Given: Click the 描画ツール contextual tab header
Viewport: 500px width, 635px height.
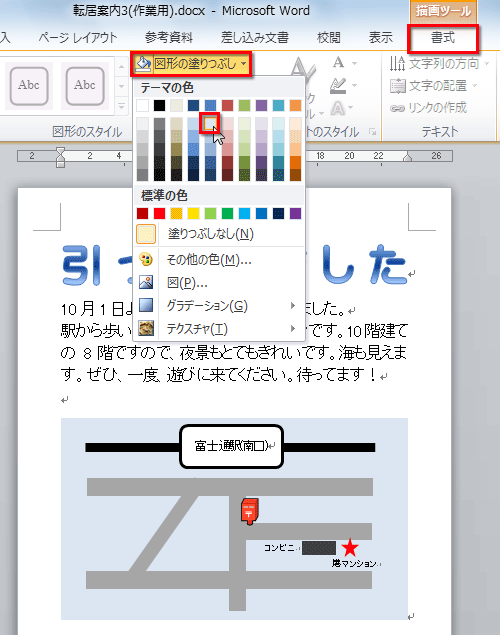Looking at the screenshot, I should coord(443,11).
